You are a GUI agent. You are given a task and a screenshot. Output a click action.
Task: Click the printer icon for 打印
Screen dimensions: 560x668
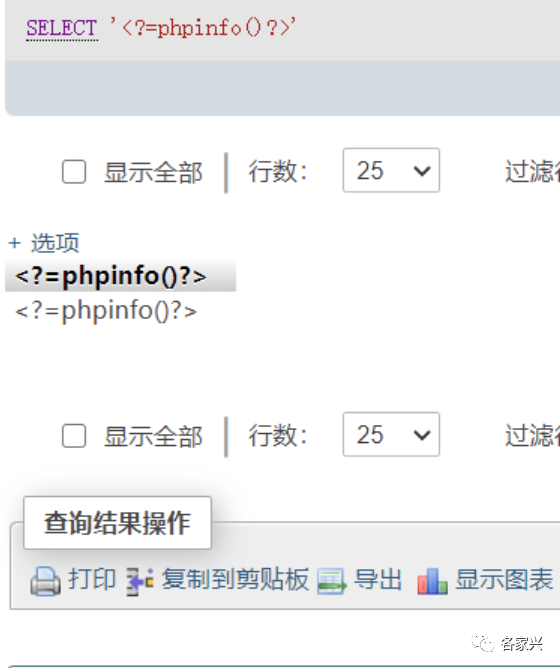pyautogui.click(x=45, y=581)
